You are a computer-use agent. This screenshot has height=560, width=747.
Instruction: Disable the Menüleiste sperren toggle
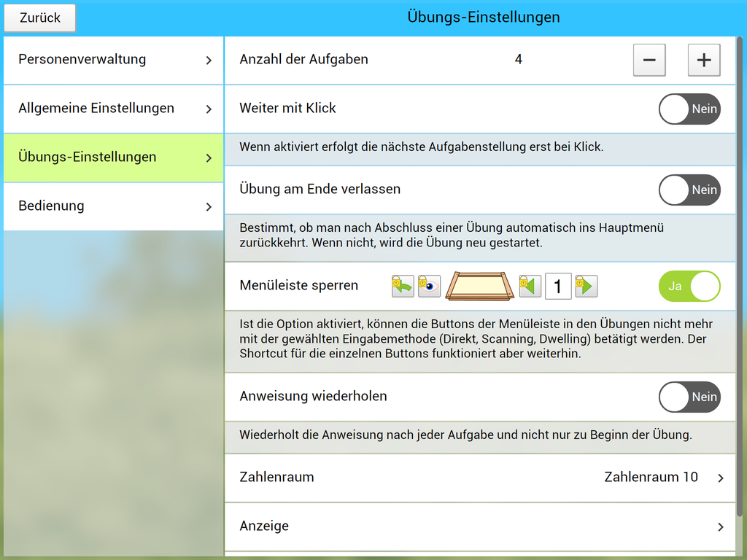click(689, 287)
